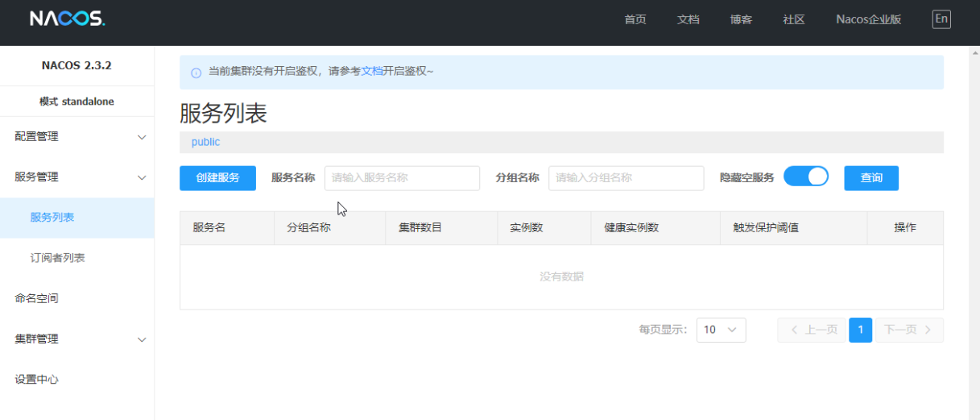Click the 创建服务 button
Screen dimensions: 980x420
click(x=217, y=178)
